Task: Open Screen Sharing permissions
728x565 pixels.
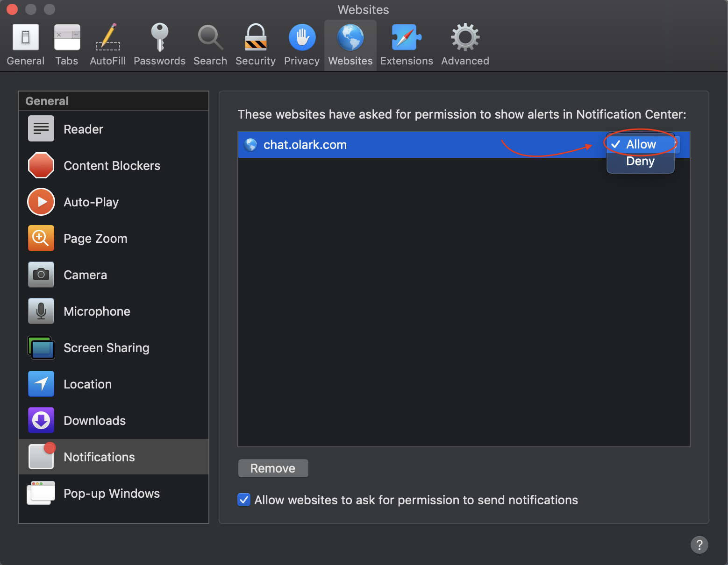Action: pyautogui.click(x=106, y=347)
